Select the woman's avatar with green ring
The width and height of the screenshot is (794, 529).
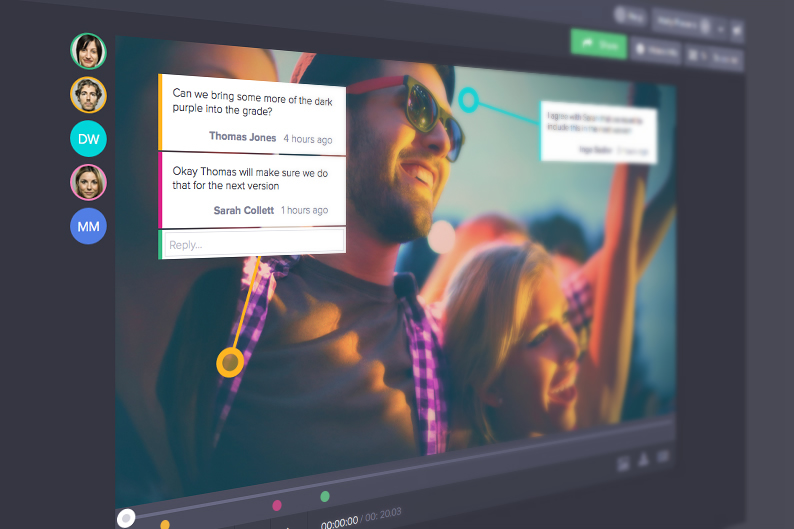tap(88, 51)
